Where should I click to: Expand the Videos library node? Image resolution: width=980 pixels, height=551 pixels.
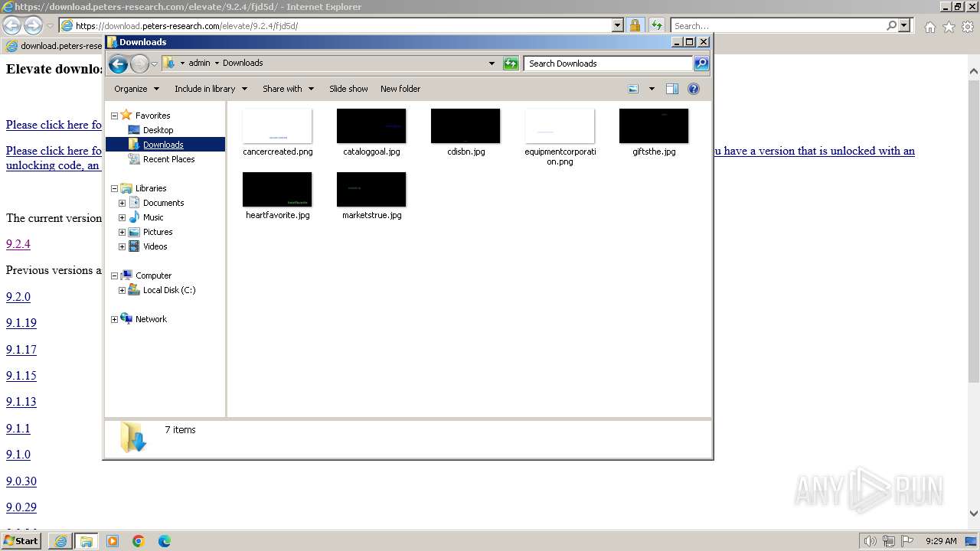point(122,246)
